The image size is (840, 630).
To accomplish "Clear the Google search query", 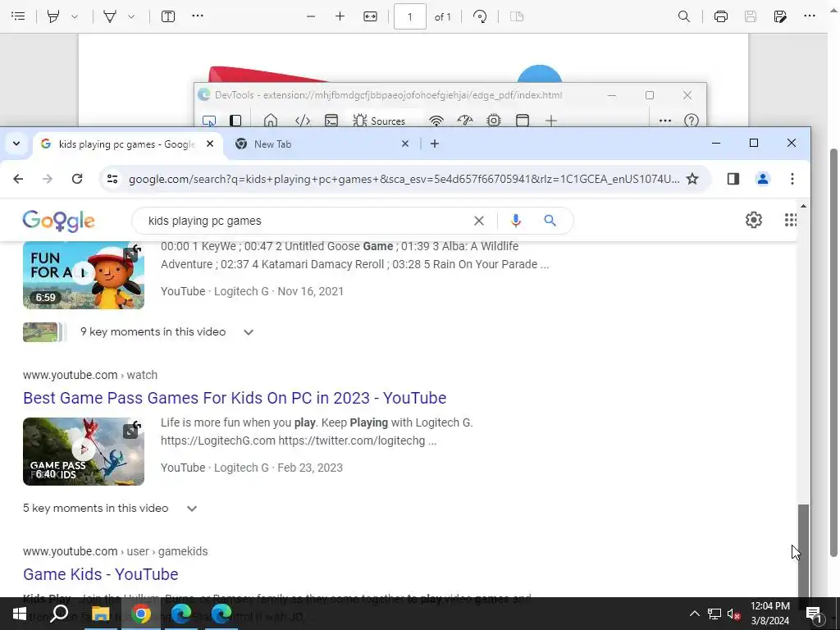I will (479, 221).
